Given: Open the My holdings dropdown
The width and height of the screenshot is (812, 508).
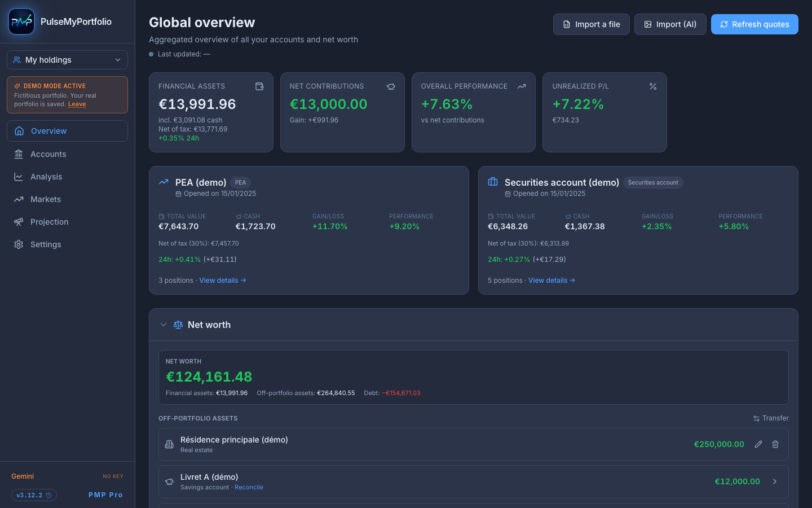Looking at the screenshot, I should (x=67, y=60).
